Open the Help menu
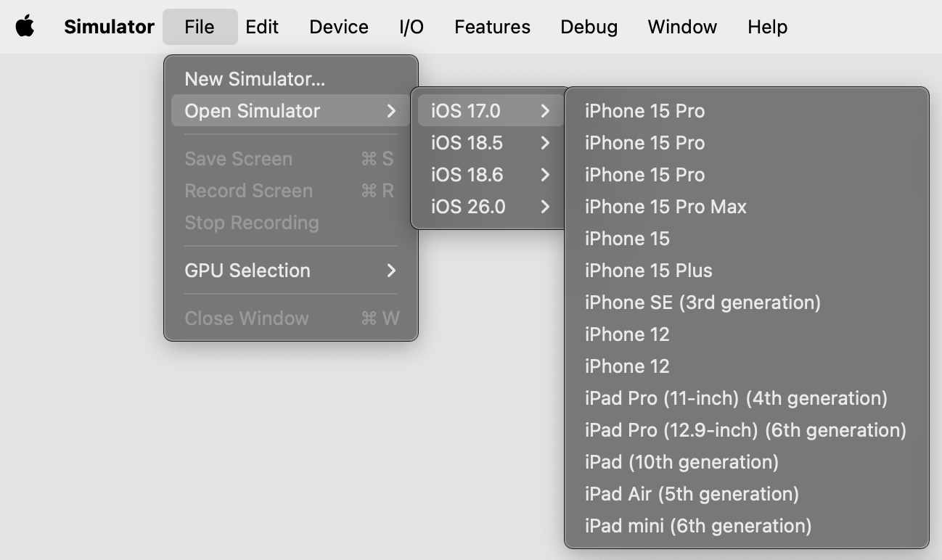 [767, 27]
